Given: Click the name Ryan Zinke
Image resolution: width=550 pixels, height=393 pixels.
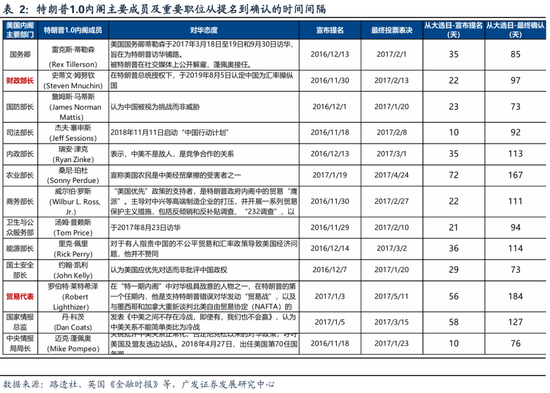Looking at the screenshot, I should tap(73, 159).
